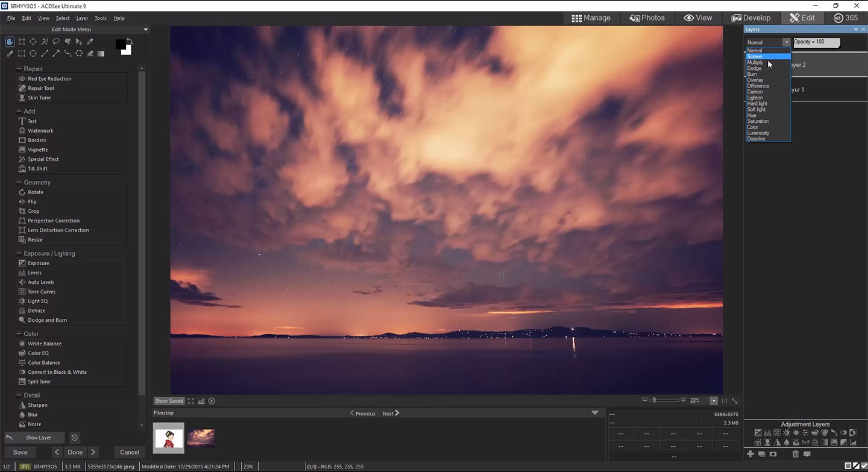This screenshot has height=472, width=868.
Task: Open the Edit Mode Menu dropdown arrow
Action: click(x=145, y=30)
